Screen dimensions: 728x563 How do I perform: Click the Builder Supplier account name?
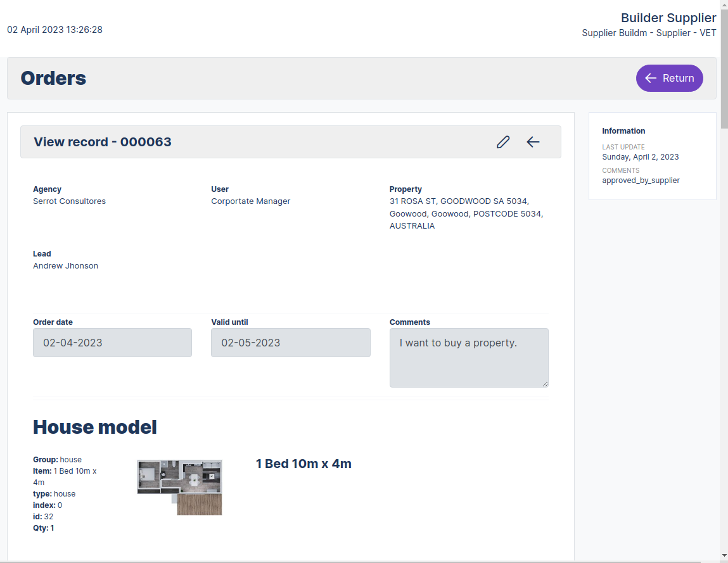[668, 18]
